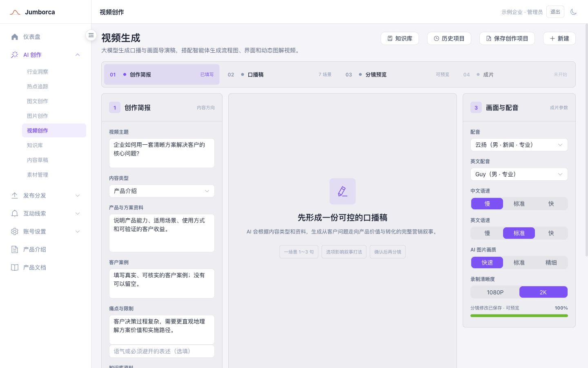
Task: Go to step 01 创作简报
Action: 162,74
